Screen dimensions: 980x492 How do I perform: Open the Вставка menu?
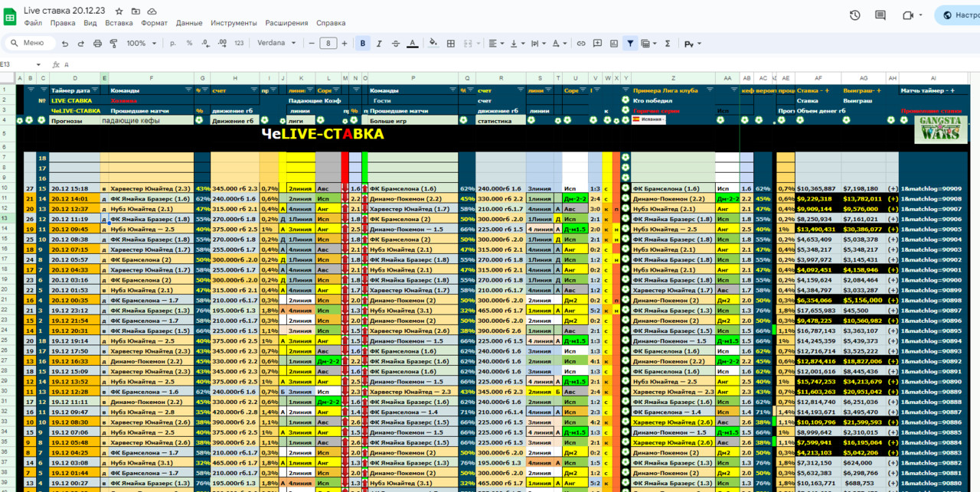(119, 23)
